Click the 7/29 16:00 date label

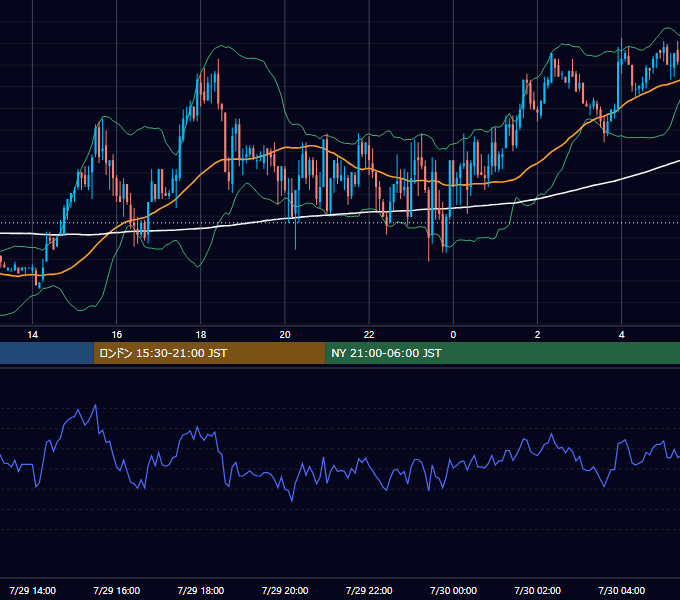117,590
